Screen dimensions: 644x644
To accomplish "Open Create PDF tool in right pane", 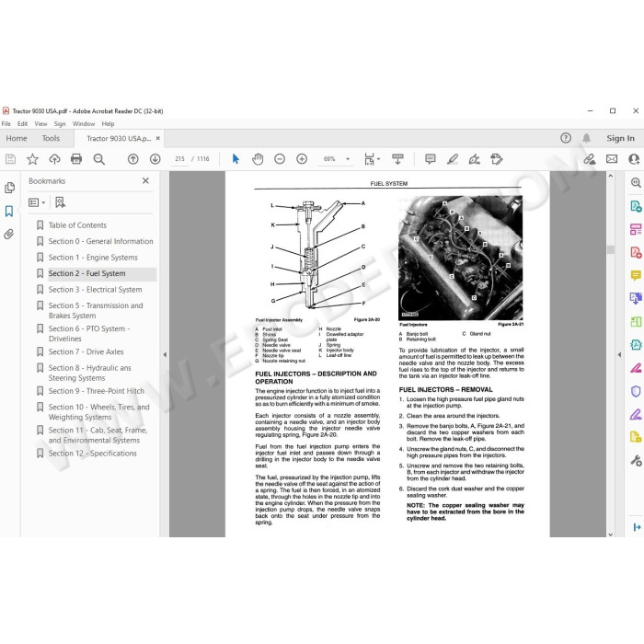I will (636, 252).
